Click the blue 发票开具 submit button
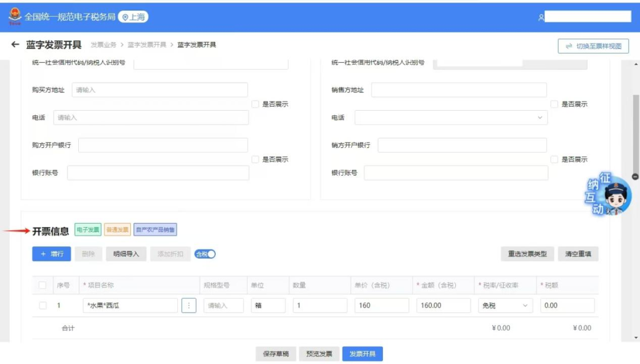The image size is (640, 364). (363, 354)
